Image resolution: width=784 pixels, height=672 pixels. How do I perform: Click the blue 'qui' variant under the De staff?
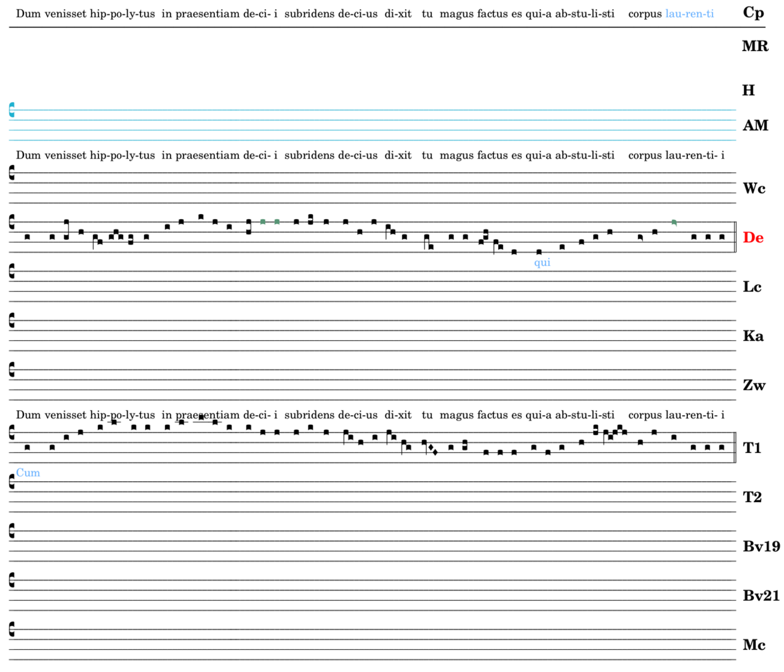[542, 262]
